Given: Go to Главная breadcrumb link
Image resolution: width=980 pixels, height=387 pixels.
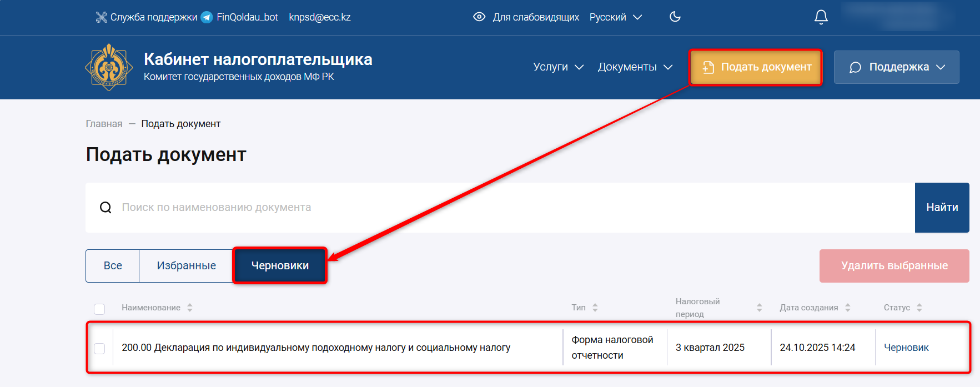Looking at the screenshot, I should [x=104, y=124].
